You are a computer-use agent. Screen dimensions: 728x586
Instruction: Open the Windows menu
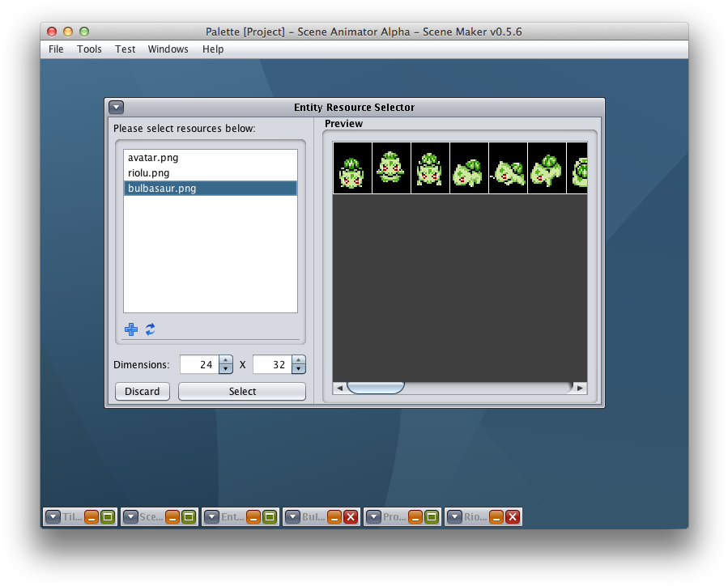coord(168,49)
